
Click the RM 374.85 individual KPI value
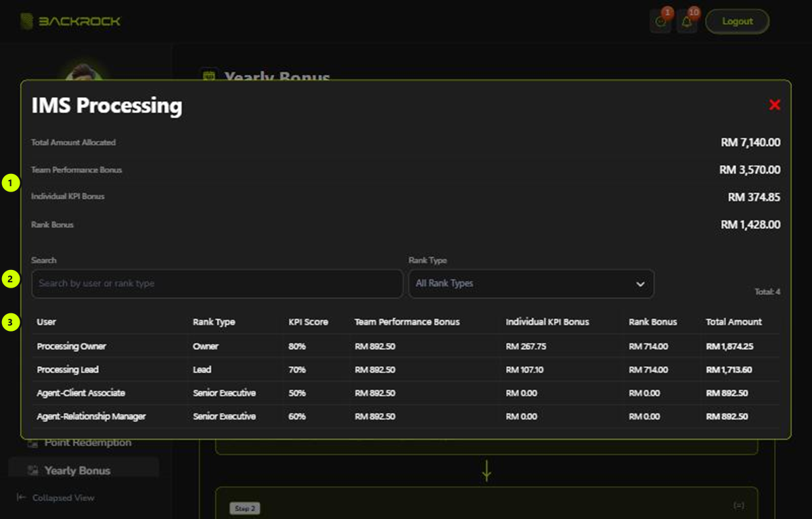(x=754, y=197)
